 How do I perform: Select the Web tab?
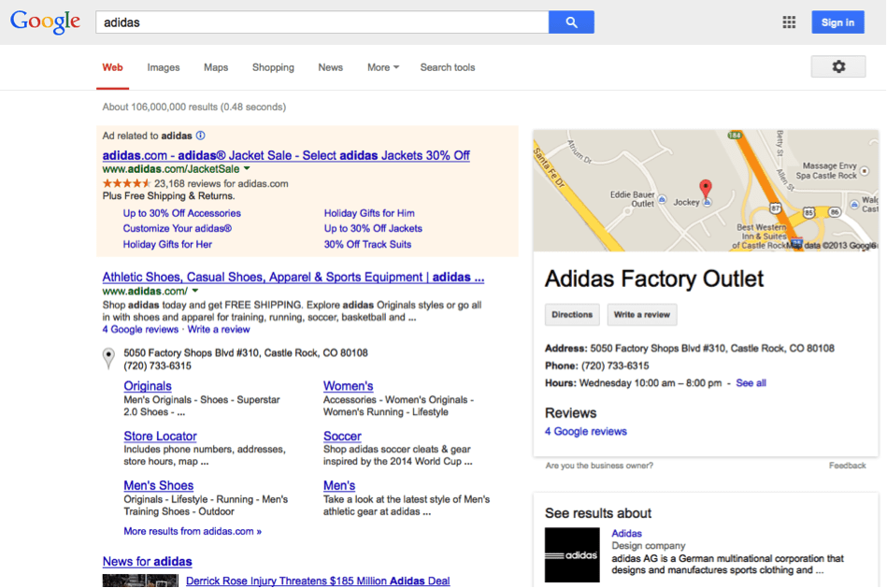click(112, 67)
